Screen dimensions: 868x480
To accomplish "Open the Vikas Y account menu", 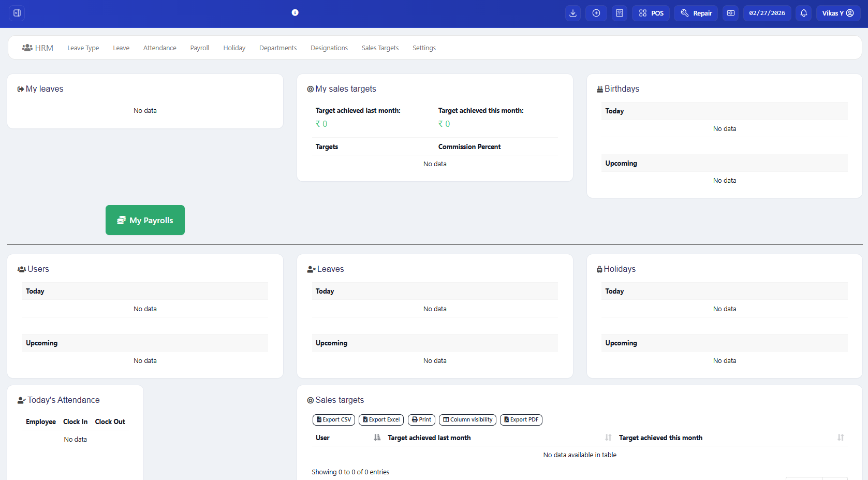I will (x=837, y=13).
